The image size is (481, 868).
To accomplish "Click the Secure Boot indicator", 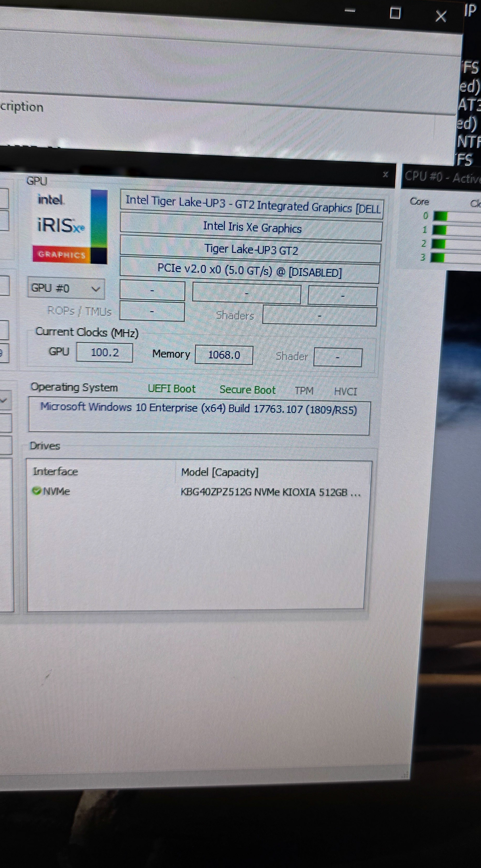I will [x=248, y=390].
